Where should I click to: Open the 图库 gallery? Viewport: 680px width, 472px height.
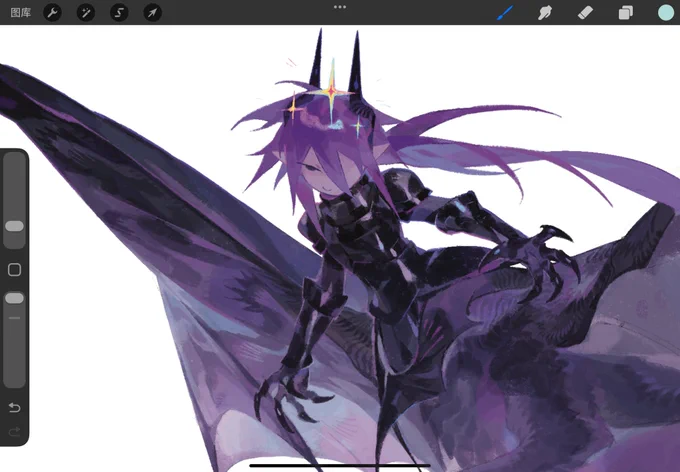click(20, 13)
